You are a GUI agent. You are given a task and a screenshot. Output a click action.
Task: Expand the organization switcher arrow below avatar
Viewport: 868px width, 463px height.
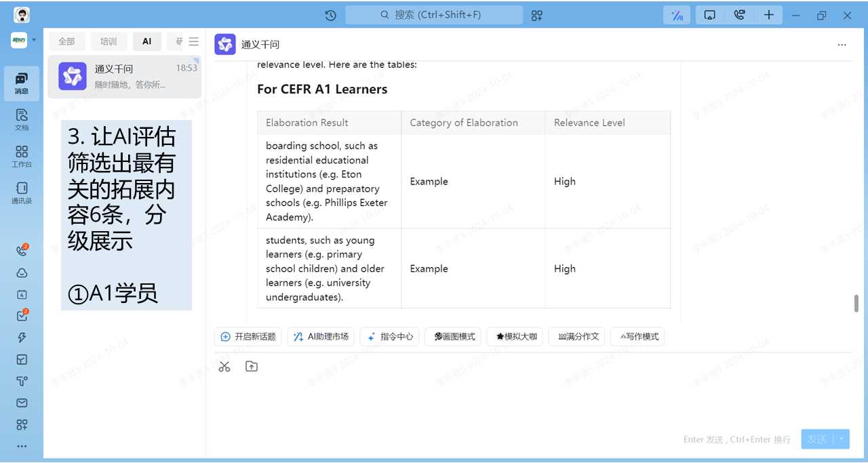34,40
